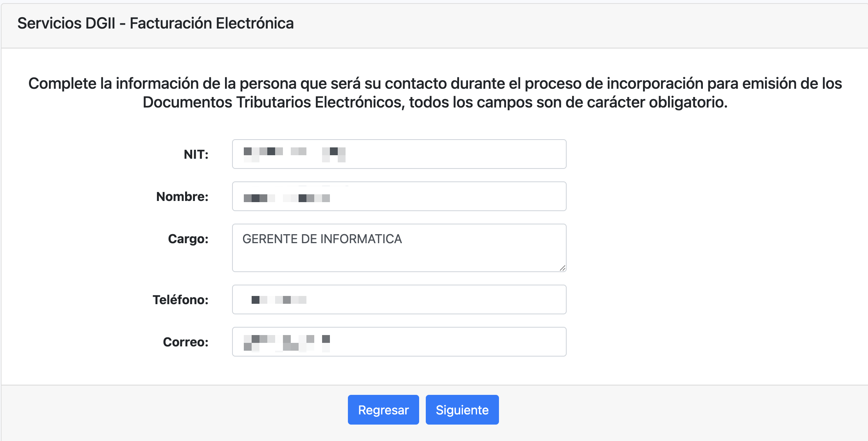The image size is (868, 441).
Task: Click the Nombre input field
Action: point(398,196)
